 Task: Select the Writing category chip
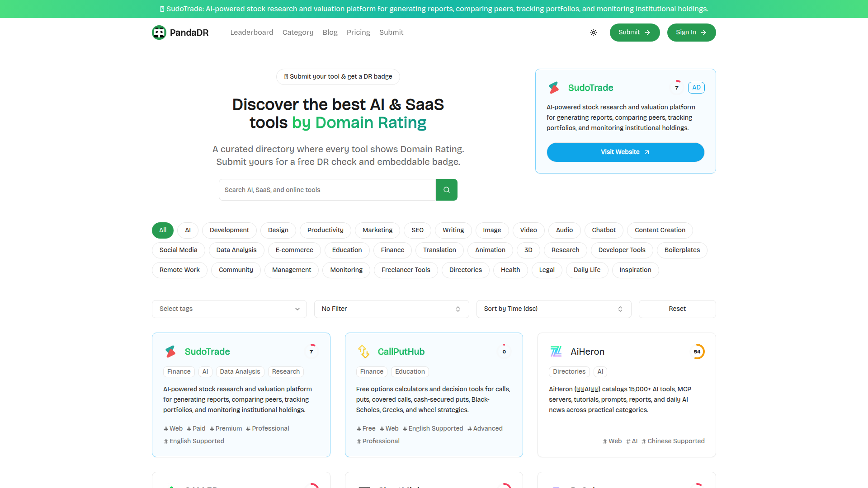(x=453, y=230)
